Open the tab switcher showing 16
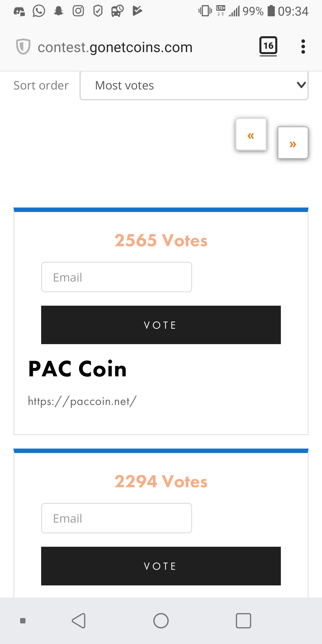This screenshot has width=322, height=644. coord(268,46)
